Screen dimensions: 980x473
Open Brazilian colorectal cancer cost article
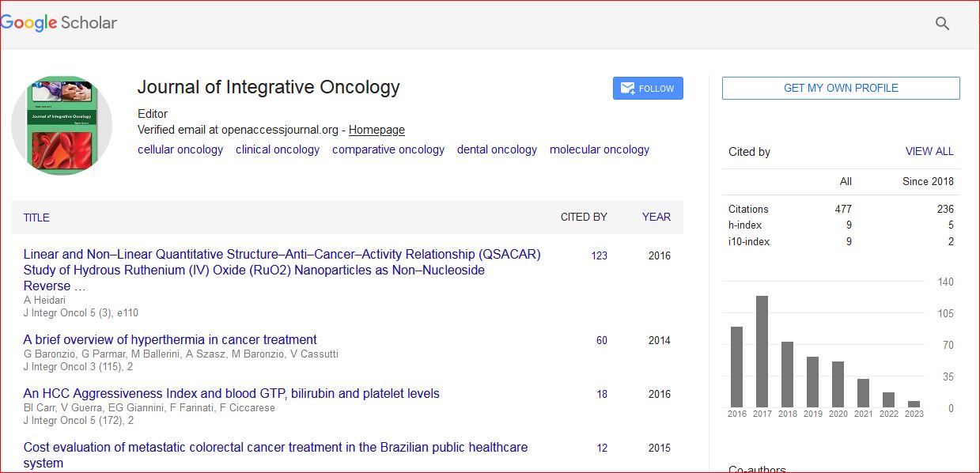(275, 448)
